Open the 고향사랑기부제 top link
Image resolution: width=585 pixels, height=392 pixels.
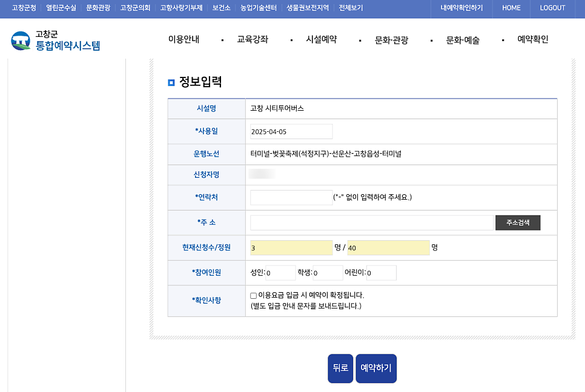click(181, 8)
